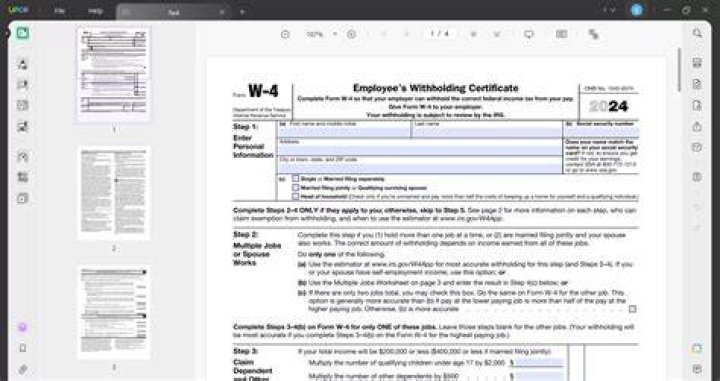
Task: Check the Step 2(c) two jobs box
Action: [x=632, y=309]
